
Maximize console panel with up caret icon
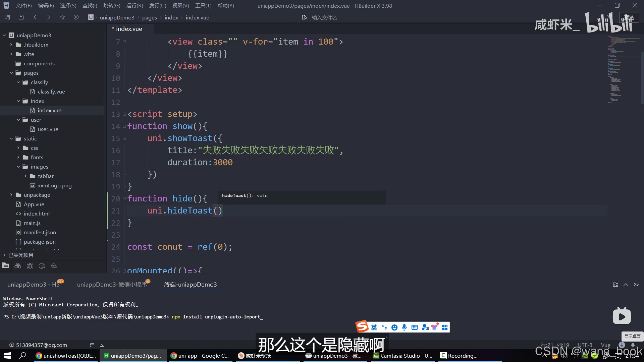click(626, 285)
